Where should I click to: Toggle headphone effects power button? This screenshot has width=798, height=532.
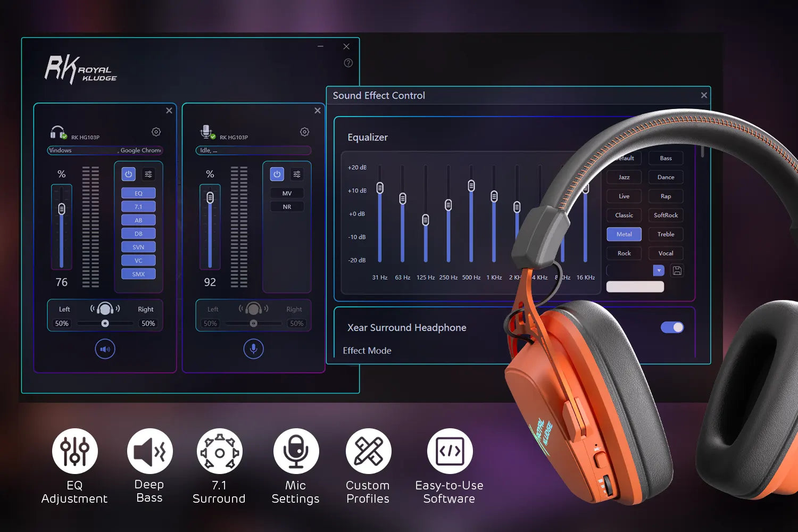click(128, 174)
